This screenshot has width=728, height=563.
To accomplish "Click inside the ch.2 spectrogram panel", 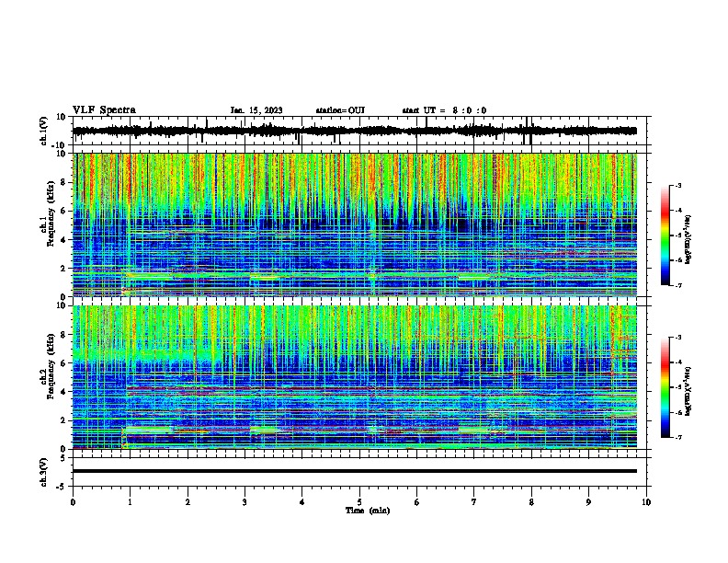I will tap(354, 377).
